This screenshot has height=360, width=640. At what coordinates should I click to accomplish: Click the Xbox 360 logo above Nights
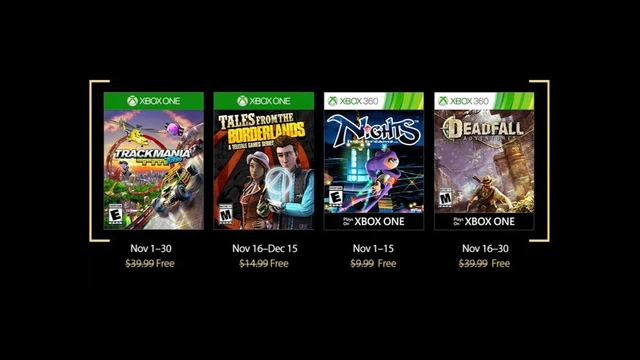353,101
